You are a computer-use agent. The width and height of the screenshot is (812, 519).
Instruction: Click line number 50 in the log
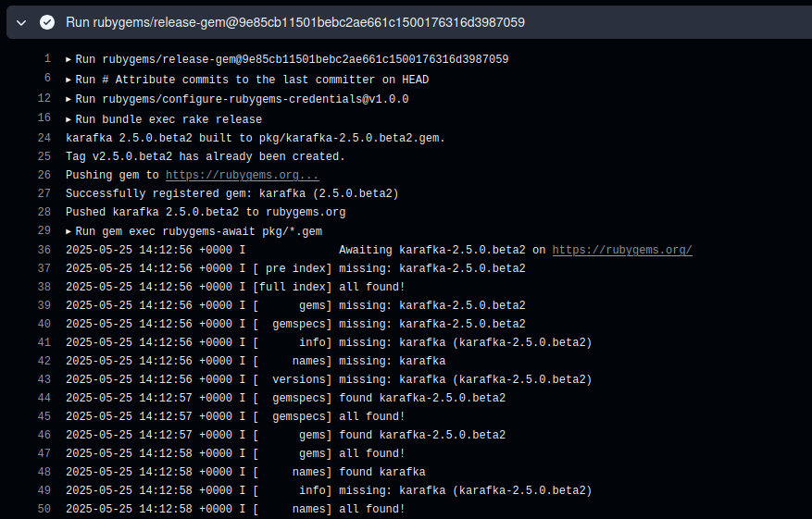44,509
